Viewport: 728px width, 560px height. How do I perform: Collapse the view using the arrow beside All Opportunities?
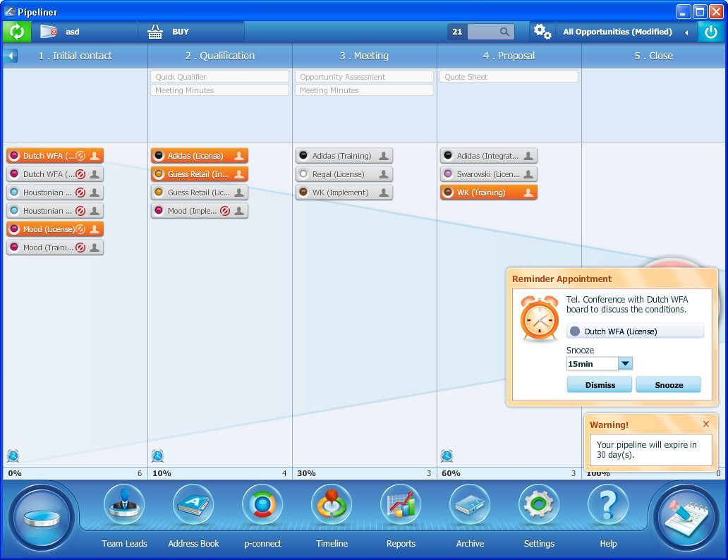click(x=686, y=31)
